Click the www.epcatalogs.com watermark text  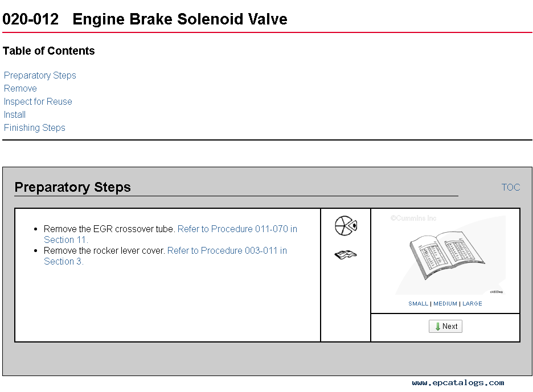[458, 383]
